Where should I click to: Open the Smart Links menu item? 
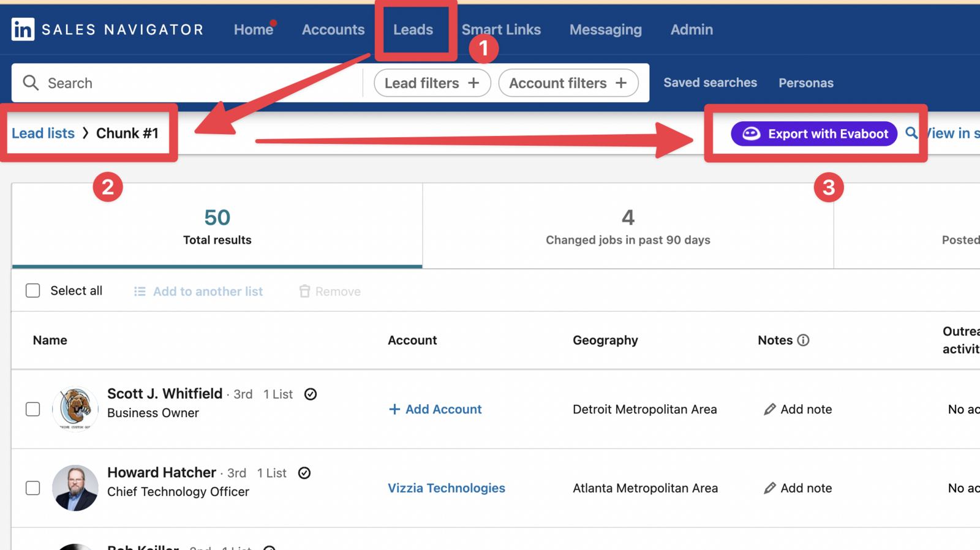coord(501,29)
